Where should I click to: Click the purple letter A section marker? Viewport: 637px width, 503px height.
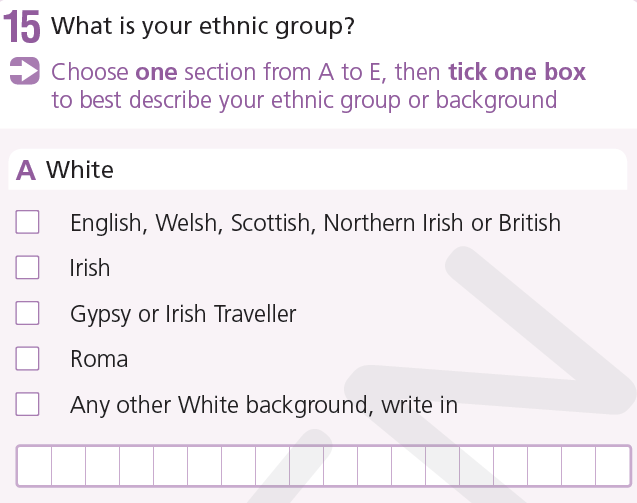pyautogui.click(x=26, y=170)
